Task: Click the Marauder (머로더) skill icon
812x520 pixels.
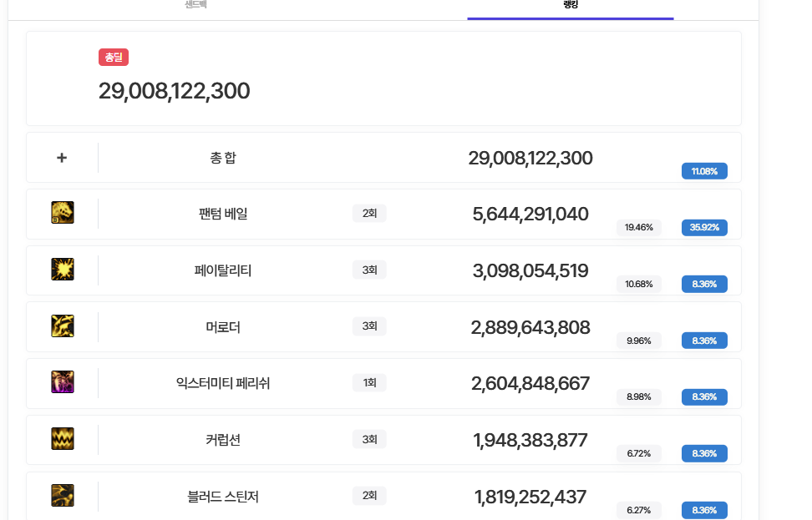Action: coord(63,326)
